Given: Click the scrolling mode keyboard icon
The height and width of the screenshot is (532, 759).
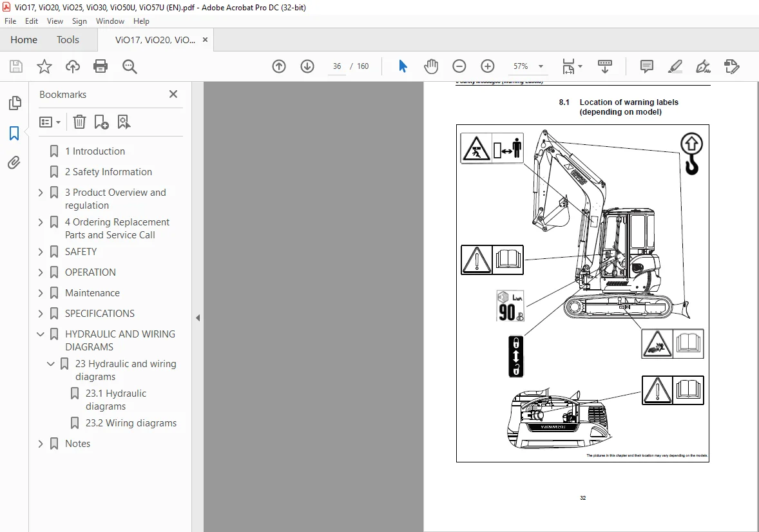Looking at the screenshot, I should (x=604, y=66).
